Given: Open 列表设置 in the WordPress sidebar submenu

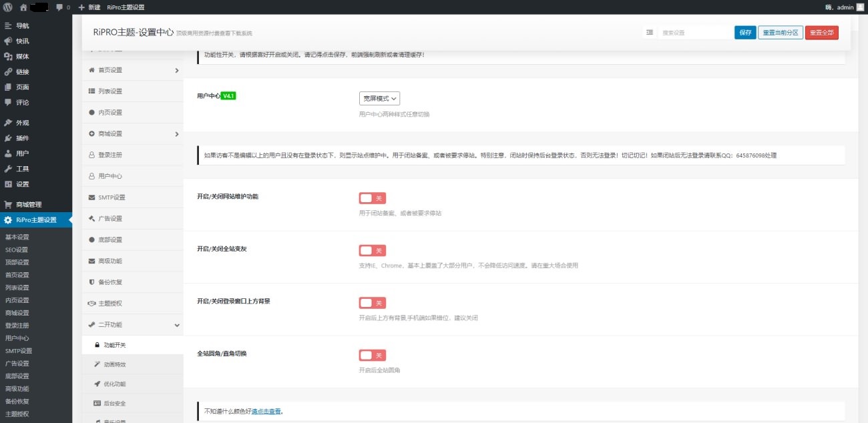Looking at the screenshot, I should coord(17,288).
